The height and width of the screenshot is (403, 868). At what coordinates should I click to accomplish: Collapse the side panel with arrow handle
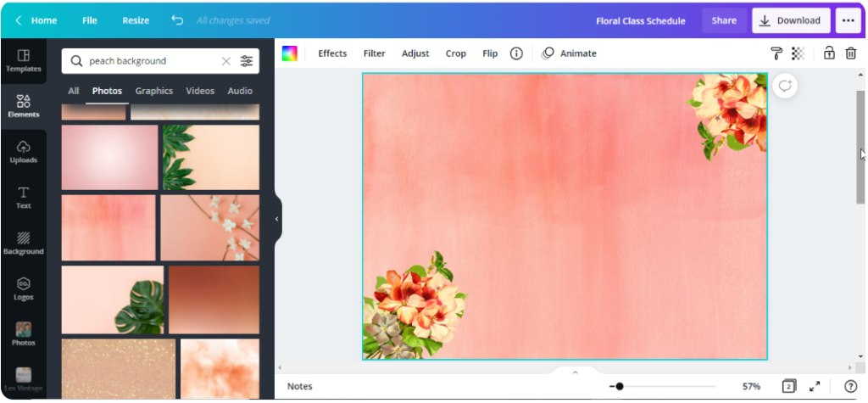[x=276, y=219]
